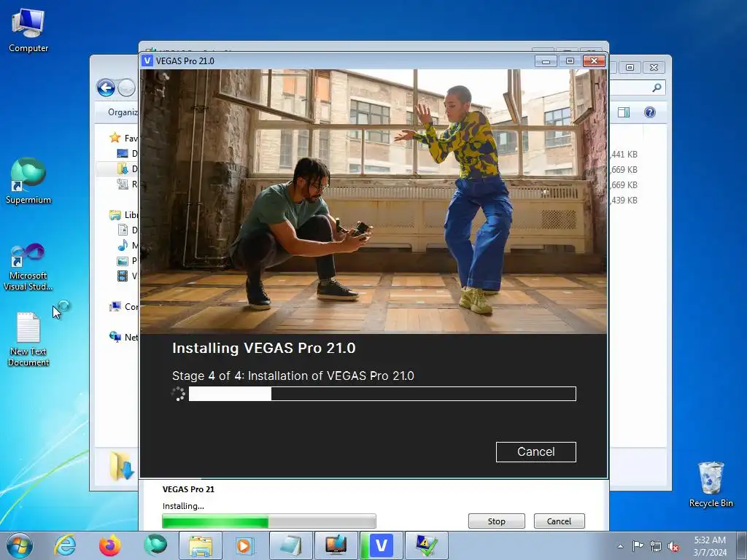Click the Stop button in the lower installer

click(496, 521)
